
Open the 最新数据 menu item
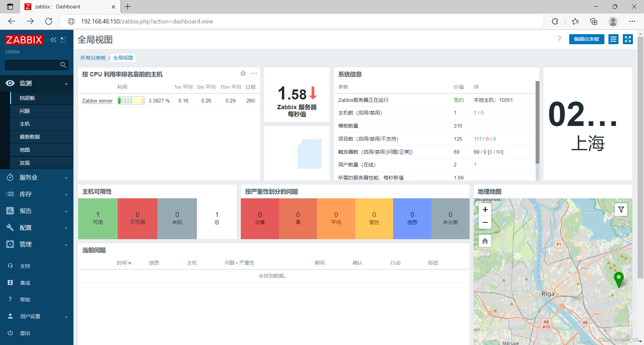pyautogui.click(x=42, y=137)
